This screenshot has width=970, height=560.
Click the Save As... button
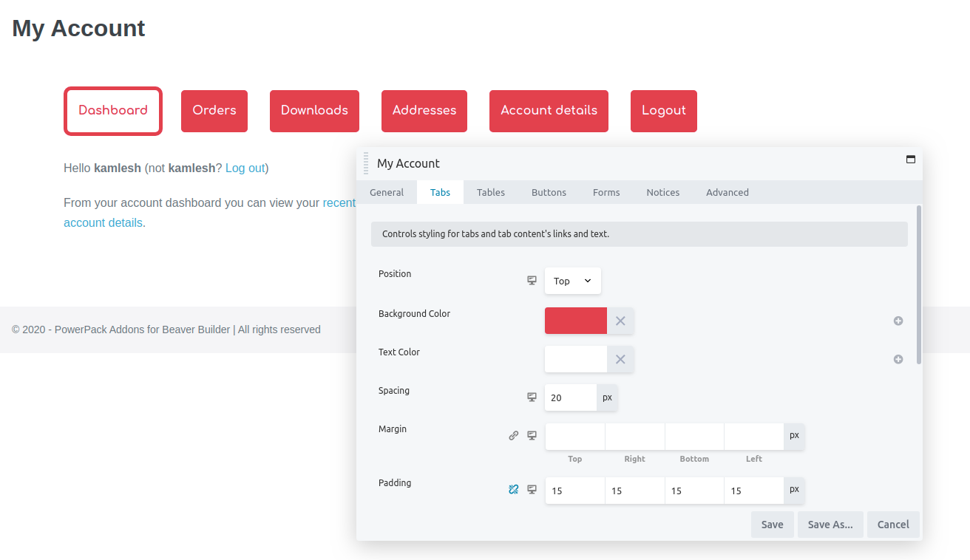(830, 524)
